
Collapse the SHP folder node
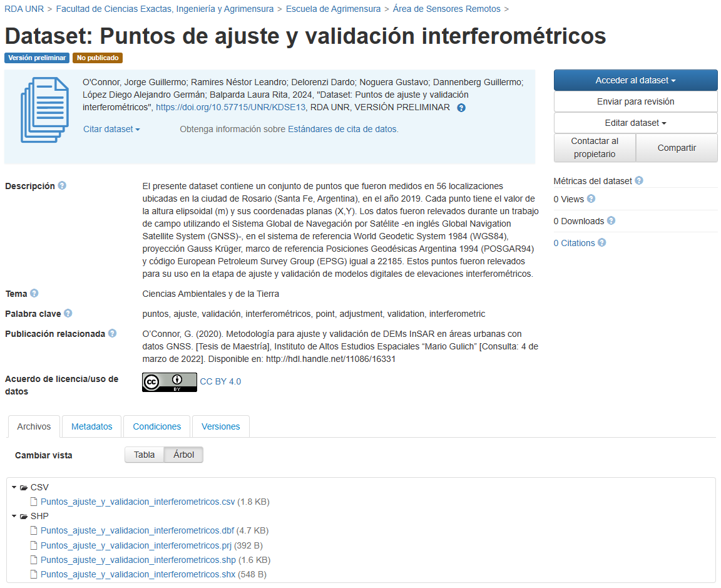[14, 516]
